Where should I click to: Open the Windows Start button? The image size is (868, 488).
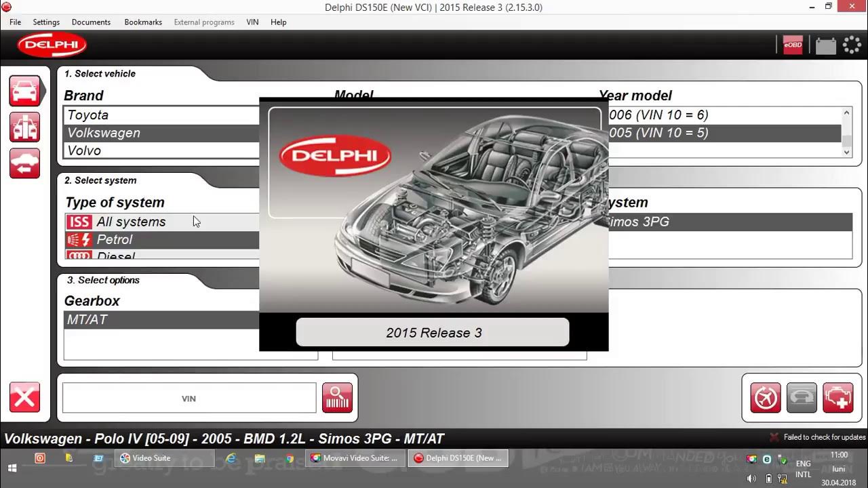point(12,468)
